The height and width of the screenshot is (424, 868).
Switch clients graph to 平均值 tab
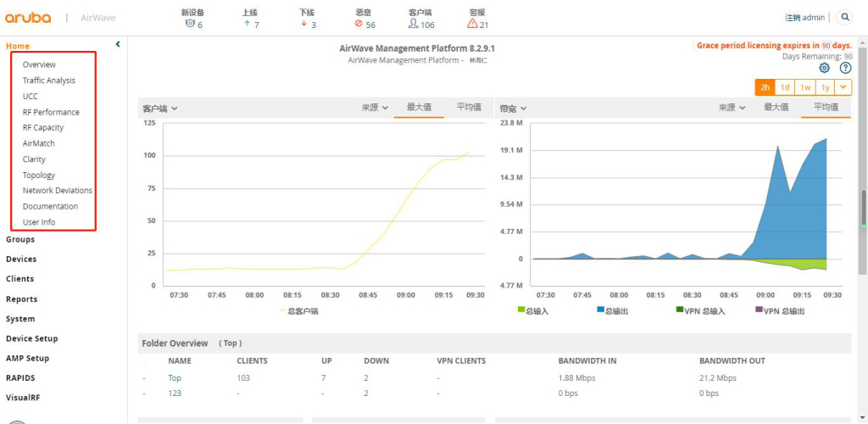tap(468, 108)
